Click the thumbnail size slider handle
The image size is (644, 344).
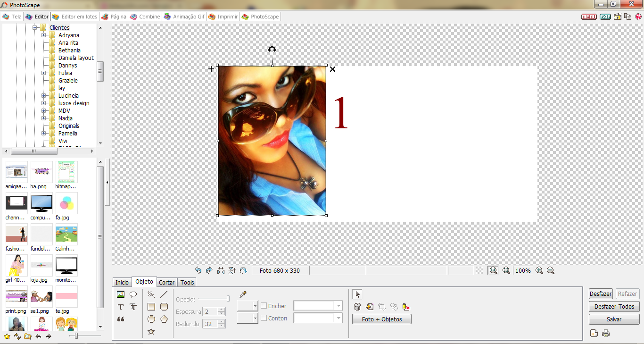[x=76, y=336]
